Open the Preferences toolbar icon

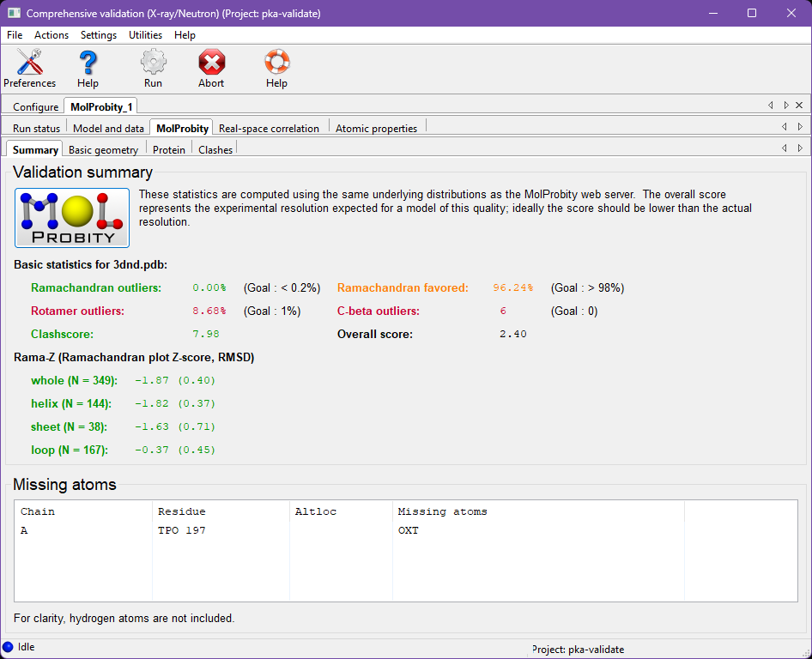pos(28,64)
